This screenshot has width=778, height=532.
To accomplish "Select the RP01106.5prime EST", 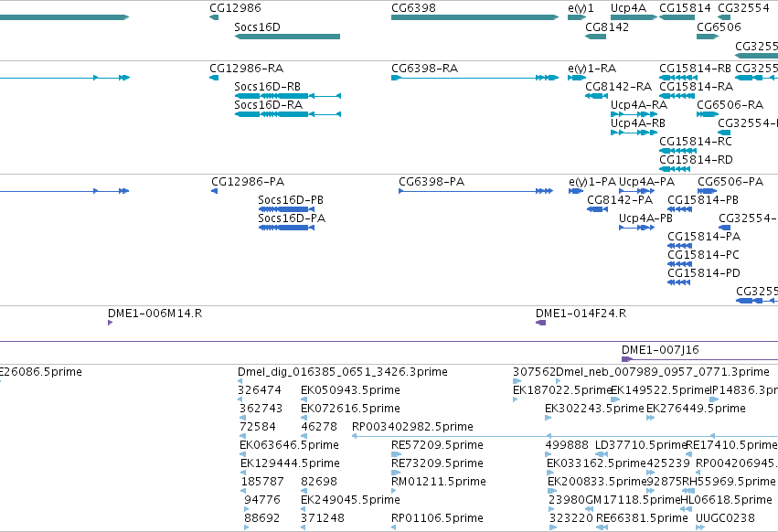I will pos(393,527).
